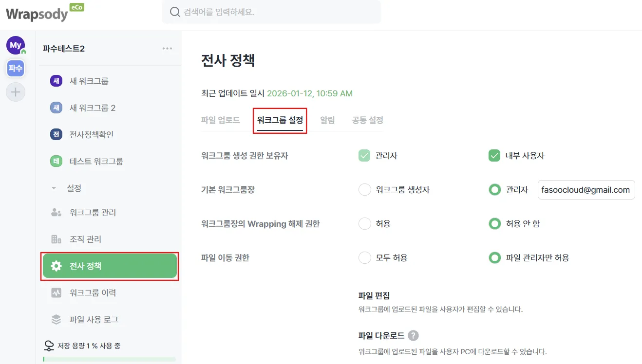This screenshot has height=364, width=642.
Task: Click the 워크그룹 관리 people icon
Action: coord(56,213)
